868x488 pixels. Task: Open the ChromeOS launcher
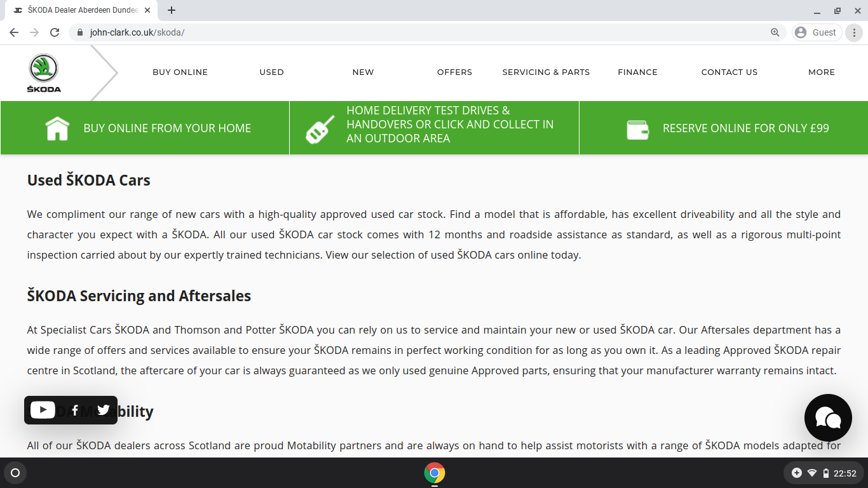coord(15,473)
